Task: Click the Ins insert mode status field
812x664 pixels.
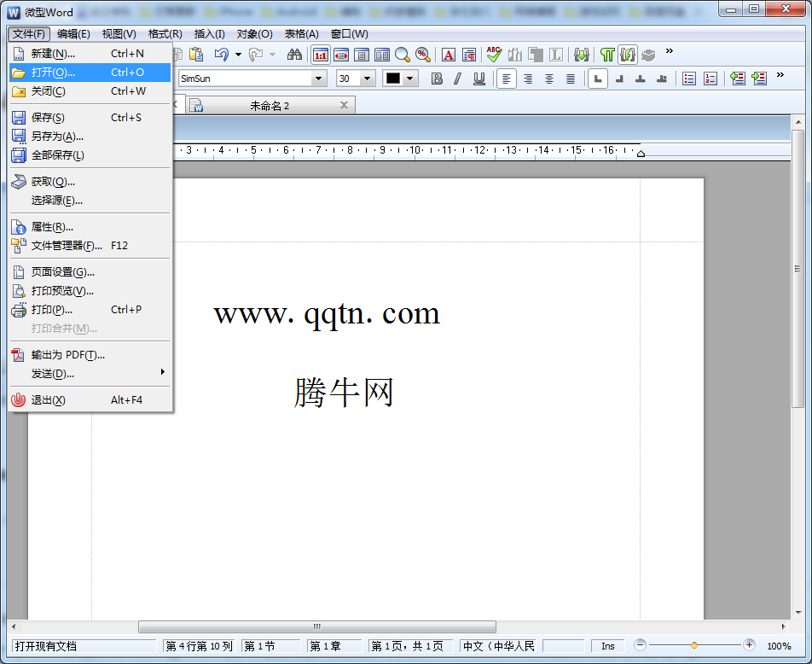Action: [608, 646]
